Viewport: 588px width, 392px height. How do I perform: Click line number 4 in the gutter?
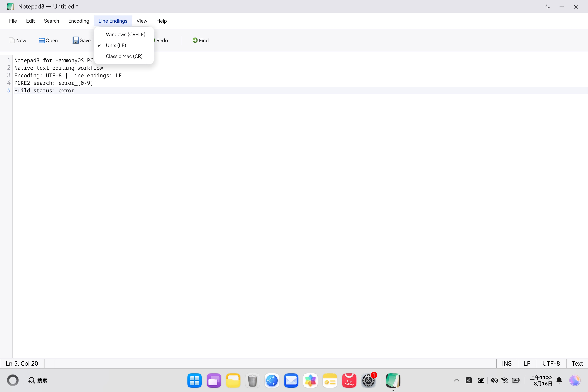point(9,83)
